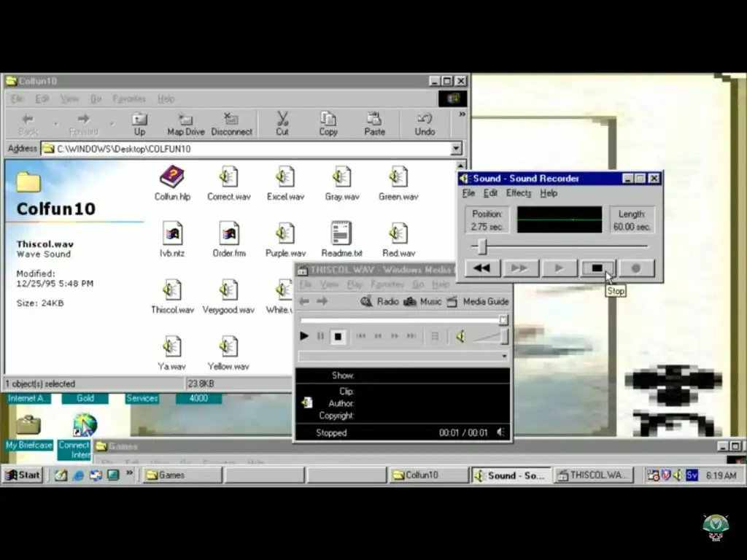The height and width of the screenshot is (560, 747).
Task: Click the Copy toolbar button
Action: 328,124
